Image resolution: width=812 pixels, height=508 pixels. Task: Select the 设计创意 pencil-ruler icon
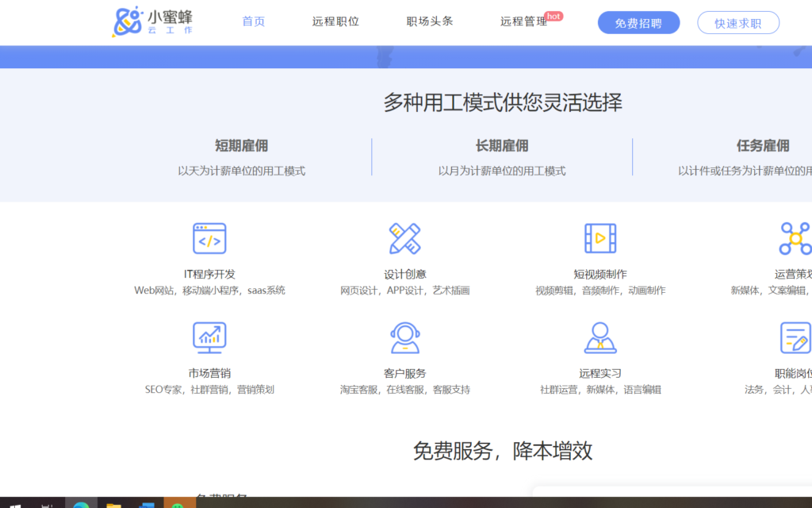click(x=404, y=238)
